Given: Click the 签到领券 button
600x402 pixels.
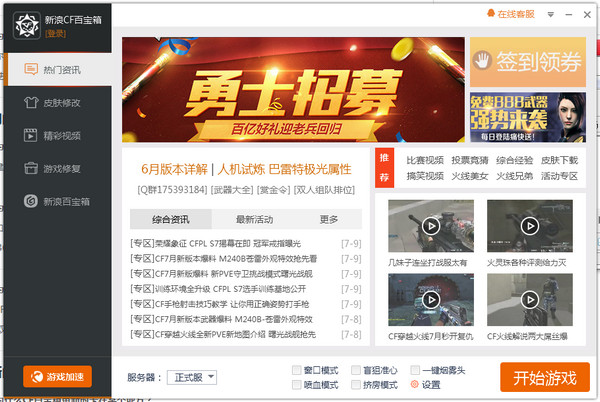Looking at the screenshot, I should click(x=528, y=62).
